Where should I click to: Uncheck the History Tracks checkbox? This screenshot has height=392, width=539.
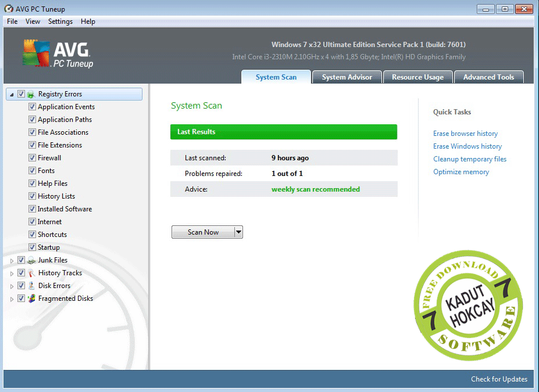[x=21, y=272]
